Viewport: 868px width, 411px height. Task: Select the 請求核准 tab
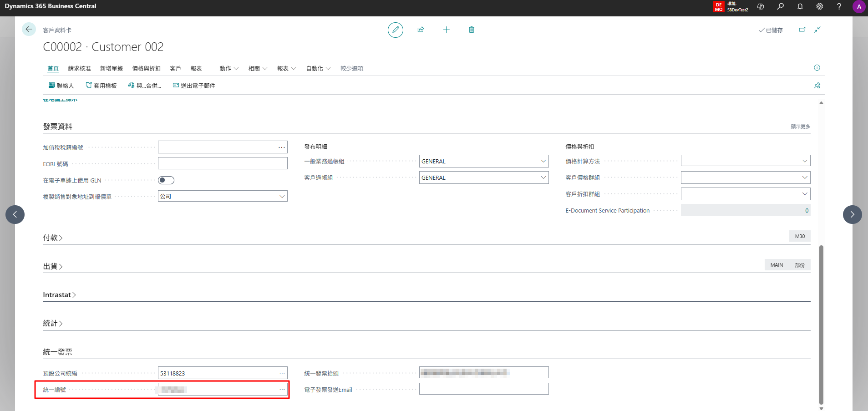(80, 68)
